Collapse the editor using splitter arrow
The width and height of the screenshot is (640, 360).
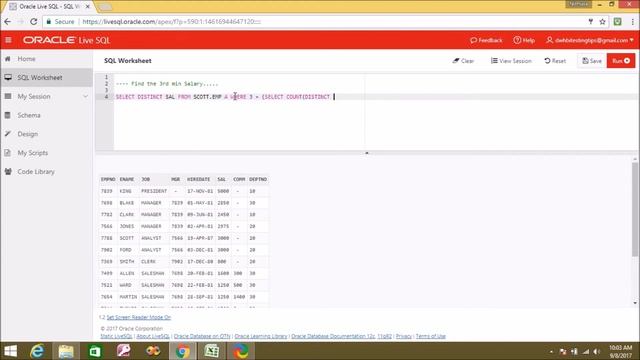pos(367,153)
